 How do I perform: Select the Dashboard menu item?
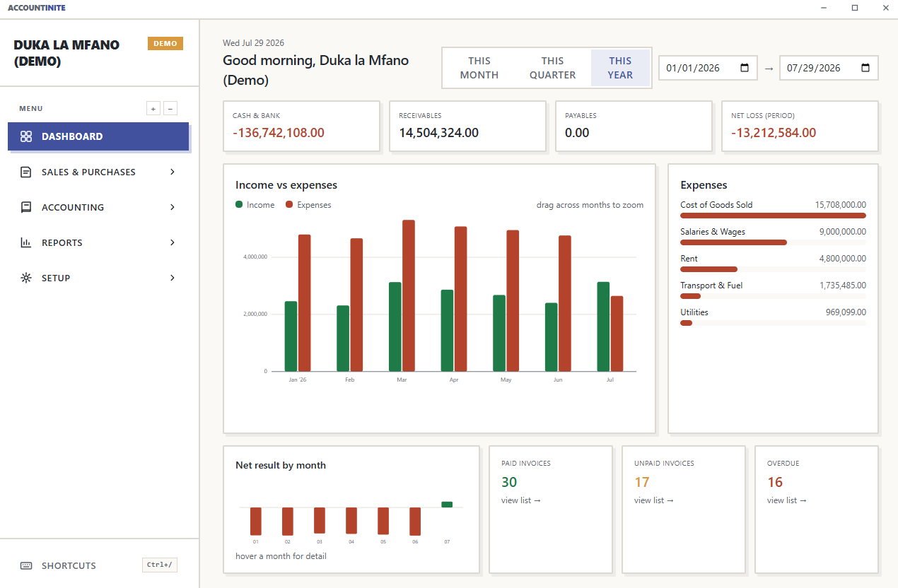coord(98,136)
